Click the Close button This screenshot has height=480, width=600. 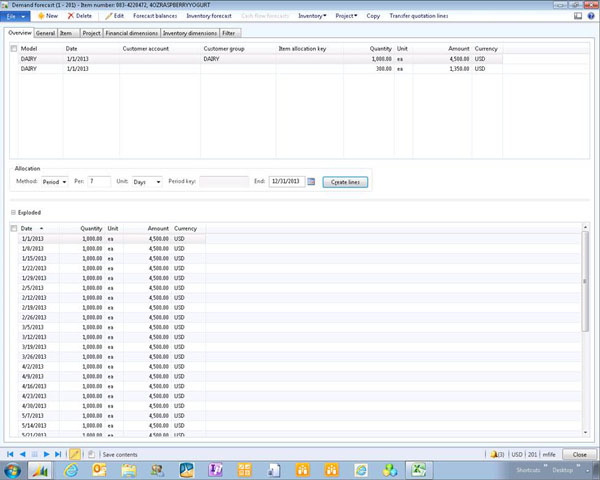click(x=579, y=454)
